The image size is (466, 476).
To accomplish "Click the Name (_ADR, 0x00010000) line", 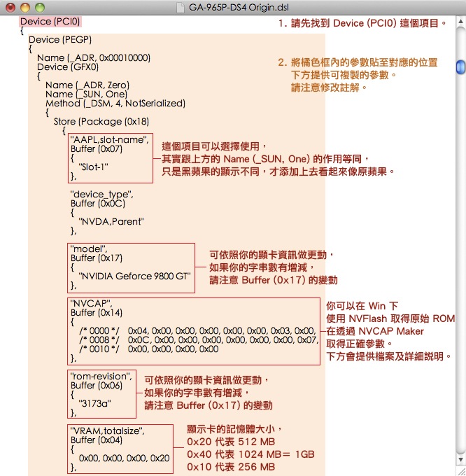I will pyautogui.click(x=94, y=57).
